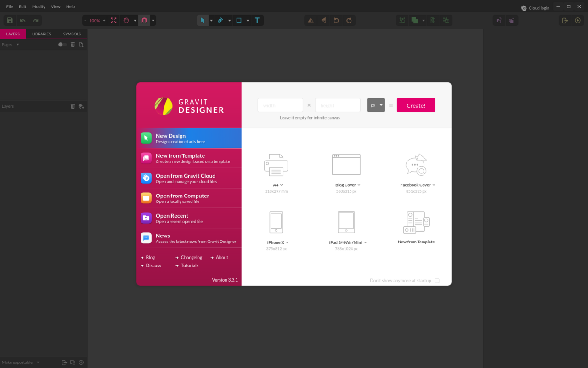588x368 pixels.
Task: Click the delete page trash icon
Action: pos(73,45)
